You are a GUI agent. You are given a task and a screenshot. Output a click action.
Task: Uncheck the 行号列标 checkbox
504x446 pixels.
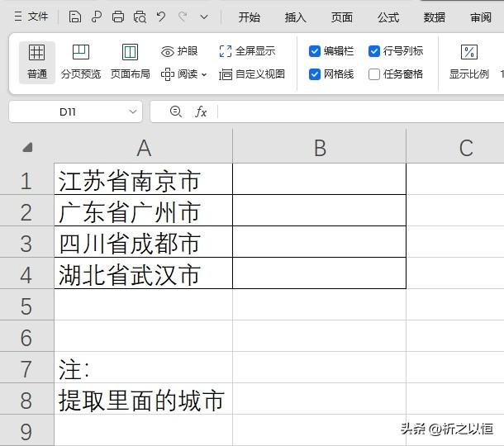[x=374, y=51]
